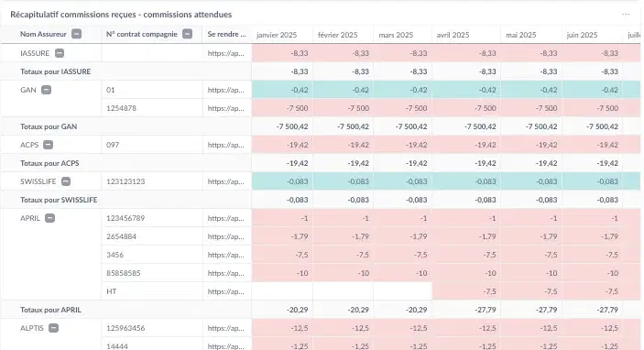
Task: Select the Totaux pour GAN row label
Action: [x=49, y=126]
